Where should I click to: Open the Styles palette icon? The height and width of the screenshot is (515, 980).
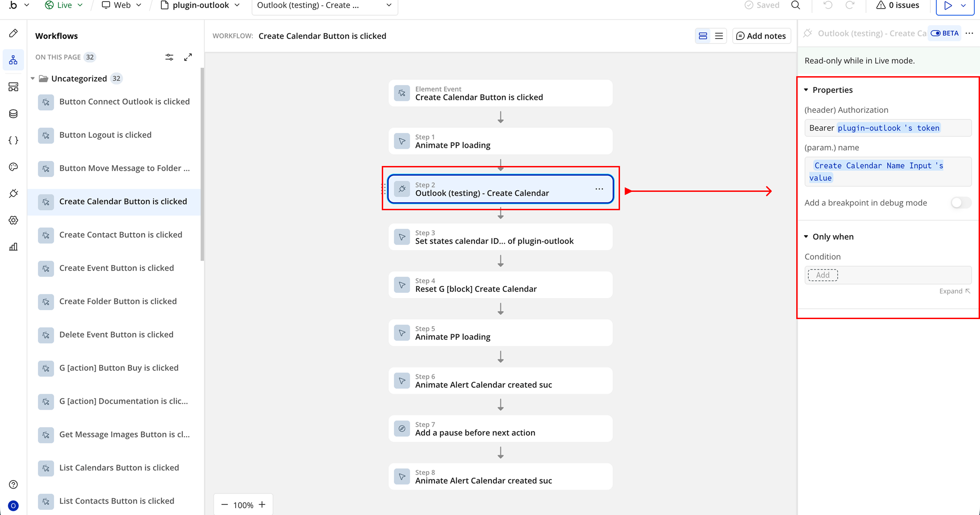click(13, 167)
